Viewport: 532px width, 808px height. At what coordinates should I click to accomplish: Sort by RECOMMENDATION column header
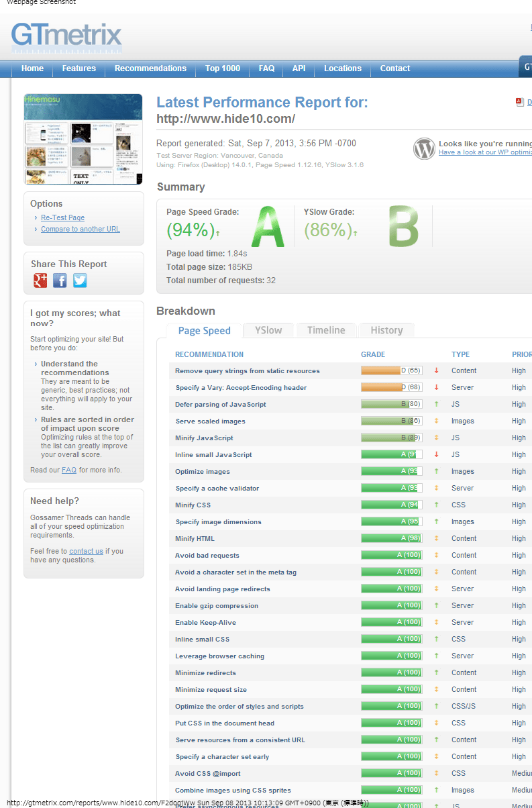pyautogui.click(x=209, y=354)
